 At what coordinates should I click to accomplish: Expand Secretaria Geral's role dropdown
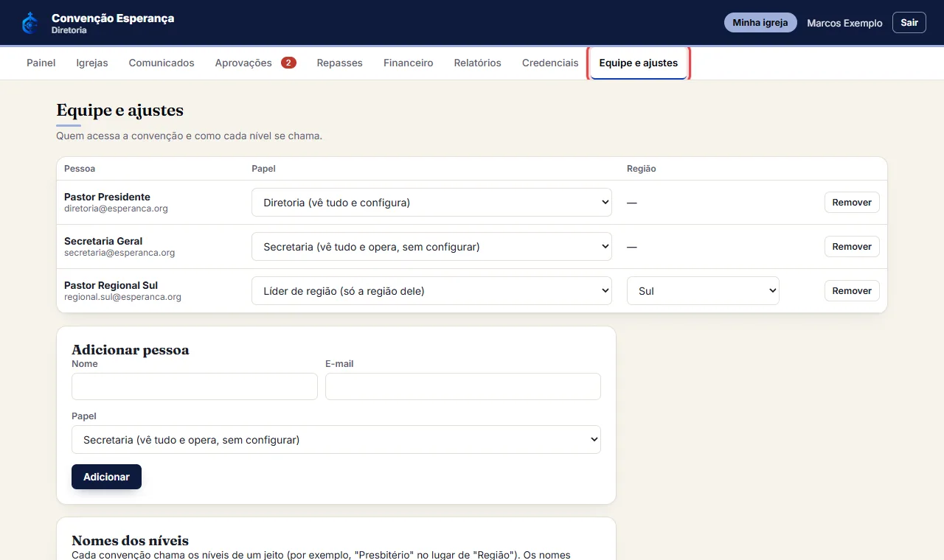431,246
